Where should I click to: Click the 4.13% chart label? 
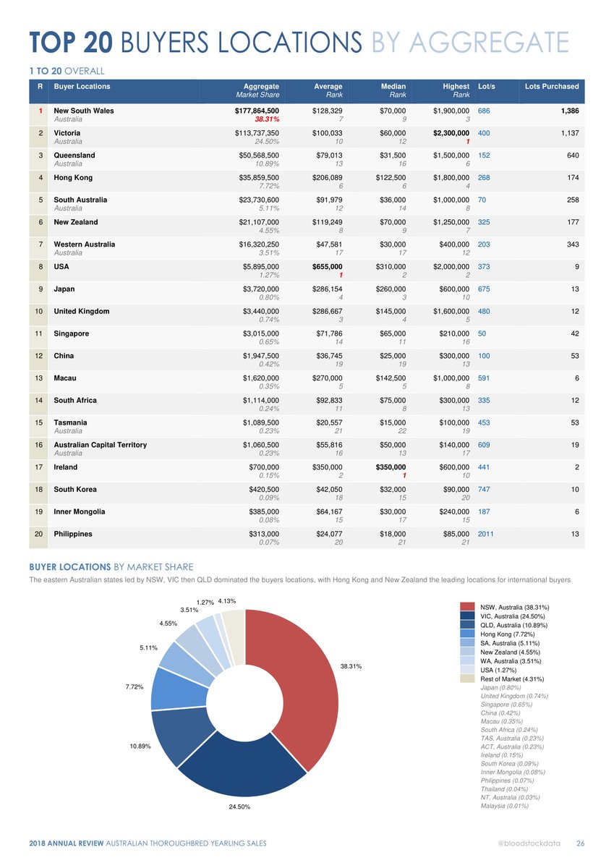pyautogui.click(x=227, y=600)
